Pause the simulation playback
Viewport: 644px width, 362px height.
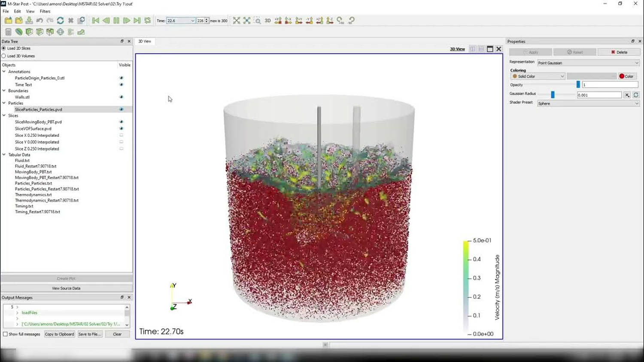point(116,20)
